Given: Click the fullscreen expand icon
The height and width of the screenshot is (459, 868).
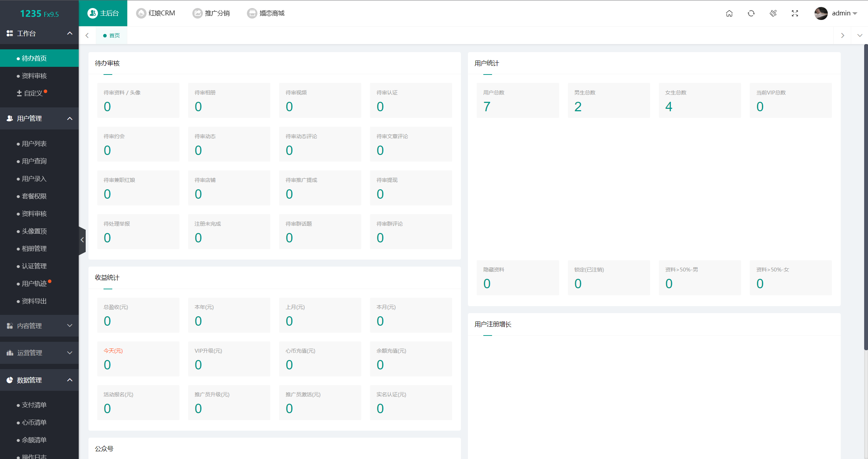Looking at the screenshot, I should point(794,13).
